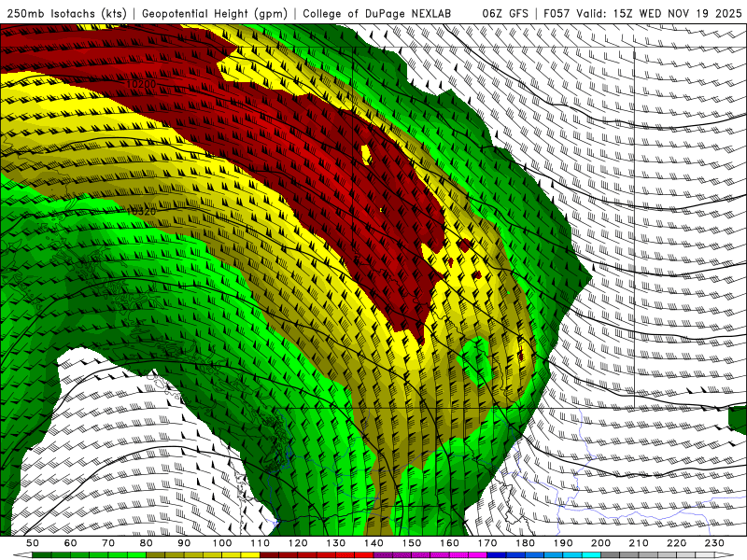Click legend value 100
Screen dimensions: 747x560
222,543
